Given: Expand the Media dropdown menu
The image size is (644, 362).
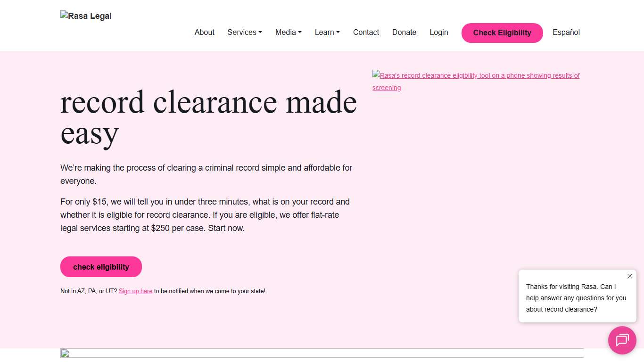Looking at the screenshot, I should [288, 33].
